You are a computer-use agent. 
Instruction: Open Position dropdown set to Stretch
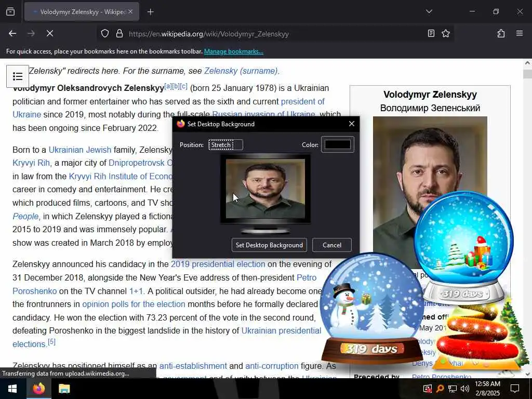[x=225, y=145]
